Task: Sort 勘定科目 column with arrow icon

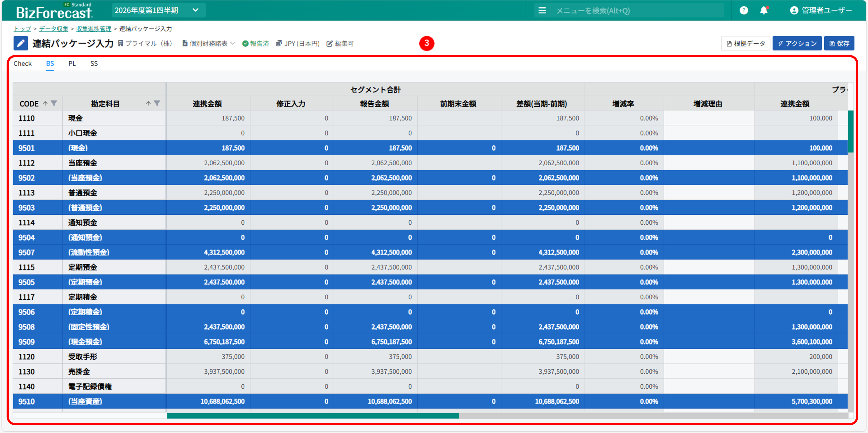Action: 148,103
